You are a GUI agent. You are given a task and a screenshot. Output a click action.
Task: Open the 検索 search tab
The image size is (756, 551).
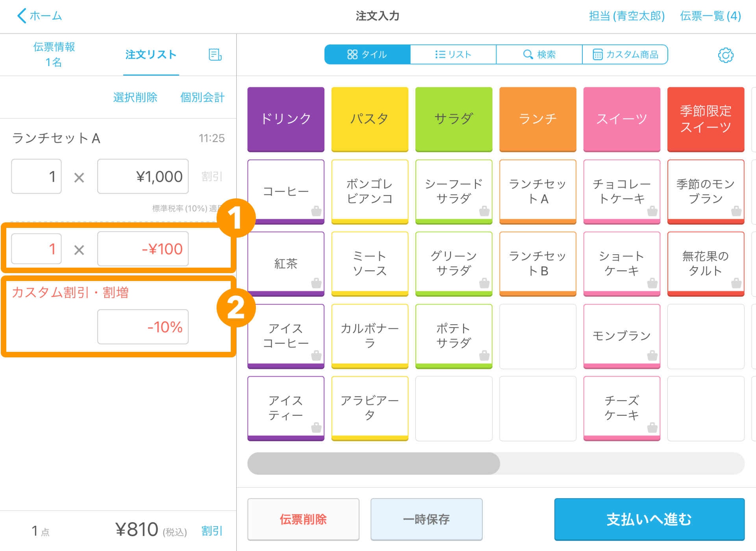[x=539, y=54]
